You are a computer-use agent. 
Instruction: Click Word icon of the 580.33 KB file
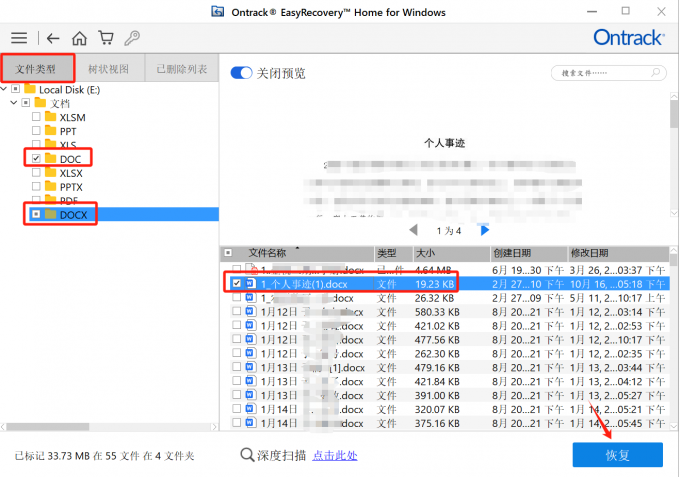coord(250,311)
